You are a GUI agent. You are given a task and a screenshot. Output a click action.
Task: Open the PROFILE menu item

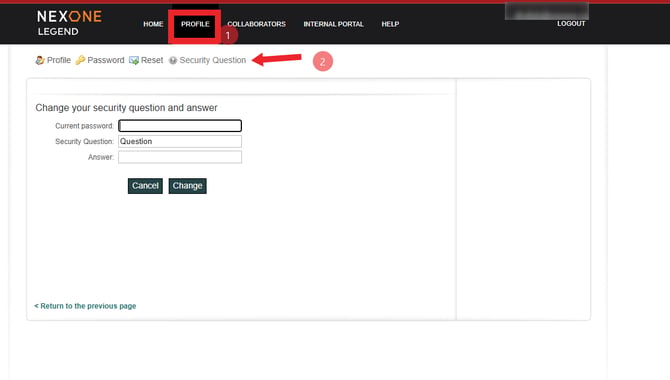[195, 24]
